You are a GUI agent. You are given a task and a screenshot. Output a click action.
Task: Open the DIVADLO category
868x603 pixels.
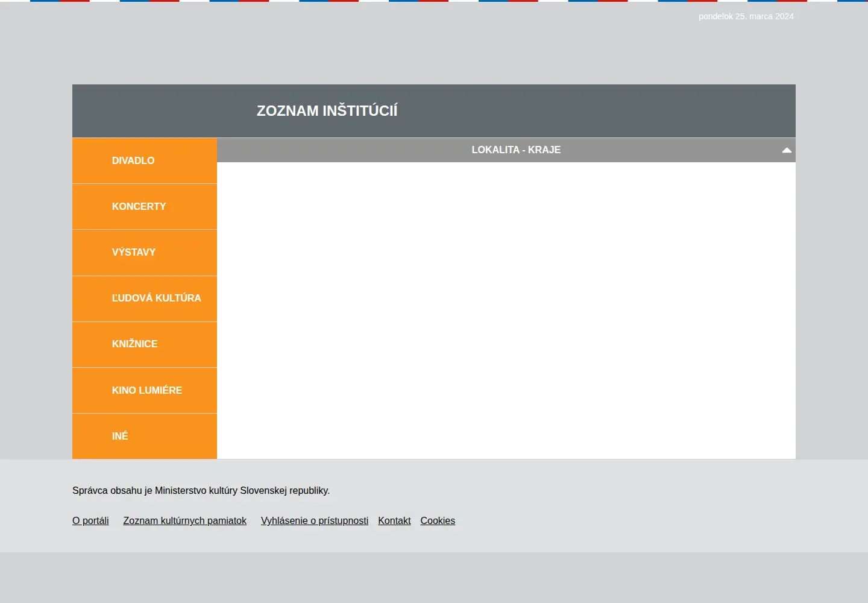(145, 160)
